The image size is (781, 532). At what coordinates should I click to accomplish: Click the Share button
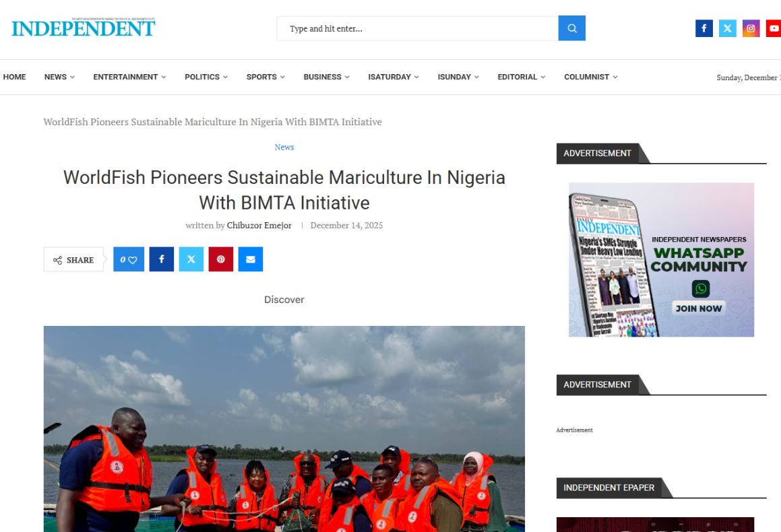coord(74,260)
